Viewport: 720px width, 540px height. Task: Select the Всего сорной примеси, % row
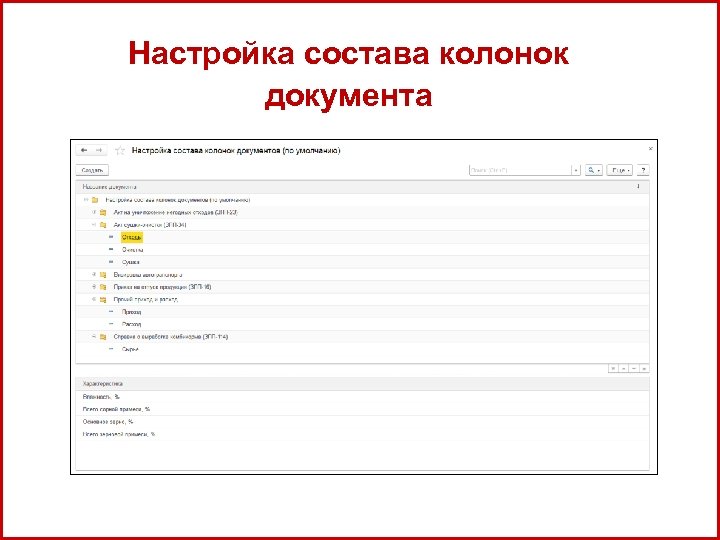pyautogui.click(x=362, y=409)
